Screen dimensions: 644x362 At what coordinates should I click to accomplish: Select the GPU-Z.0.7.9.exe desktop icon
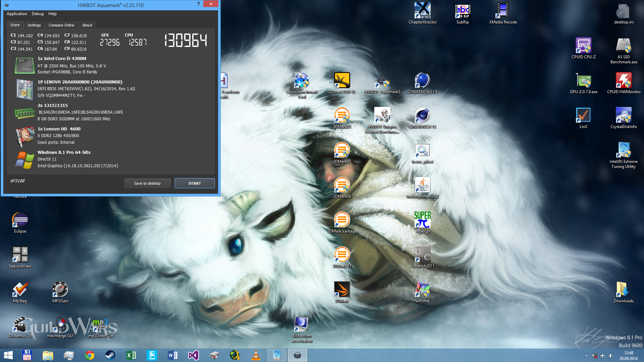(x=584, y=83)
